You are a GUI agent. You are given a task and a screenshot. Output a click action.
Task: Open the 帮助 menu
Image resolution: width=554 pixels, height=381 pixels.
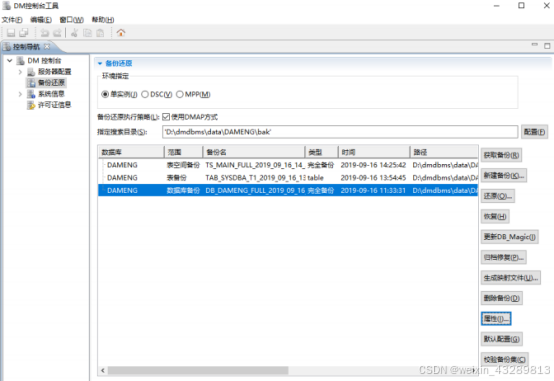103,20
